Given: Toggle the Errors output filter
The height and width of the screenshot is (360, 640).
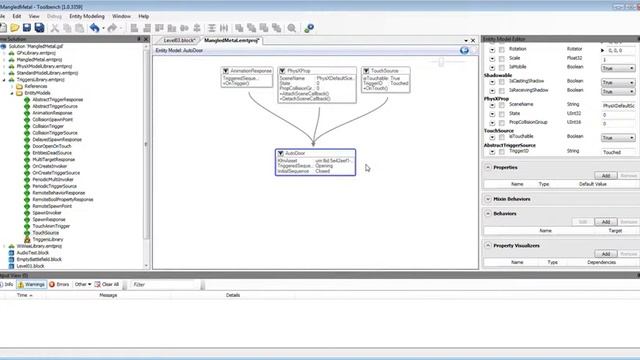Looking at the screenshot, I should [x=59, y=284].
